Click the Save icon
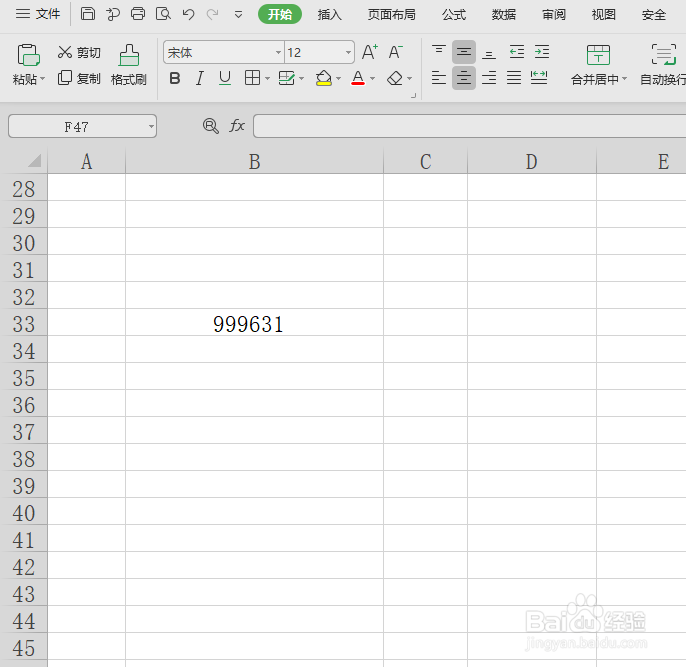This screenshot has height=667, width=686. coord(88,14)
